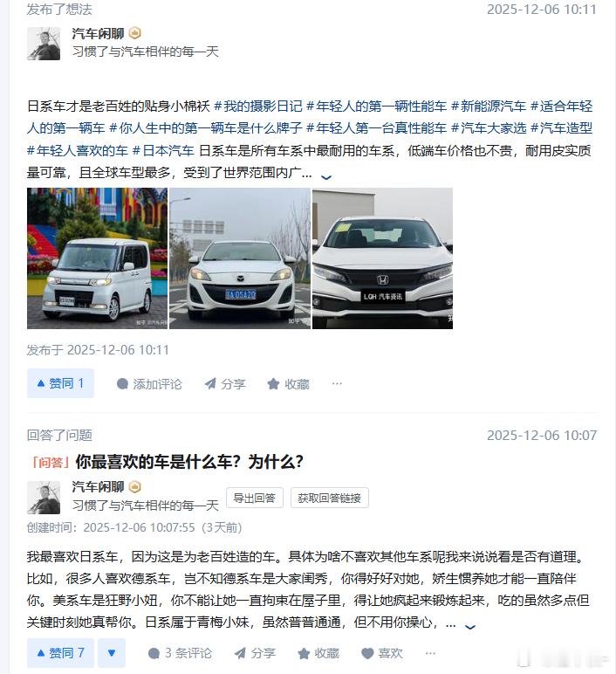Click the 导出回答 button
This screenshot has width=616, height=674.
point(254,498)
